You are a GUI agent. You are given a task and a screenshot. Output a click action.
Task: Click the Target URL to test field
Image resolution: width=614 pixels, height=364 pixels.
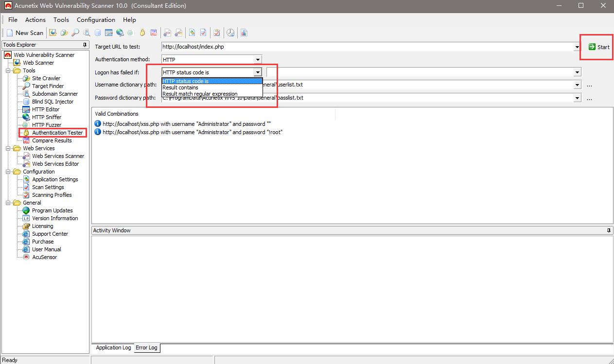click(367, 47)
